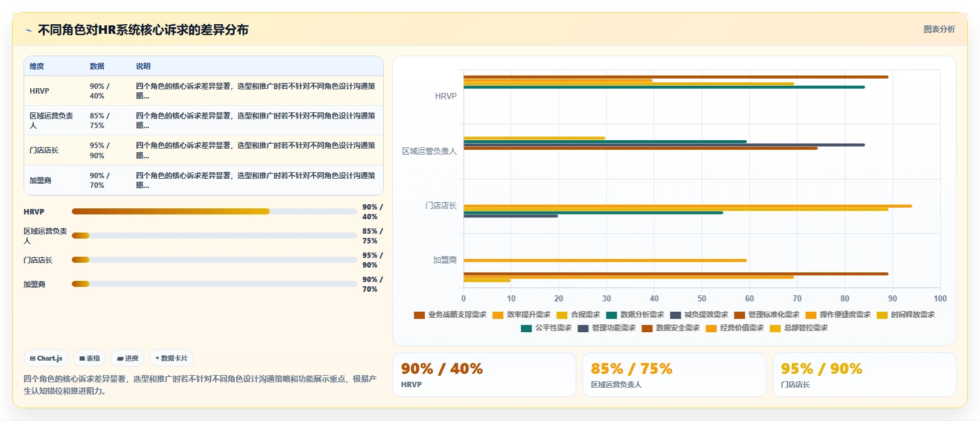
Task: Open the 数据卡片 tag chip
Action: (x=171, y=358)
